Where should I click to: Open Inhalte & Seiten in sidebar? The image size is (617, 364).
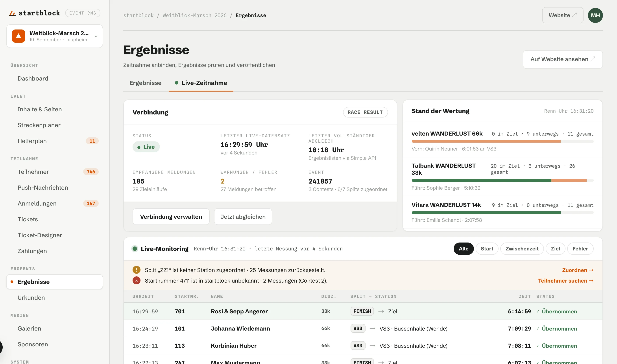pyautogui.click(x=54, y=109)
